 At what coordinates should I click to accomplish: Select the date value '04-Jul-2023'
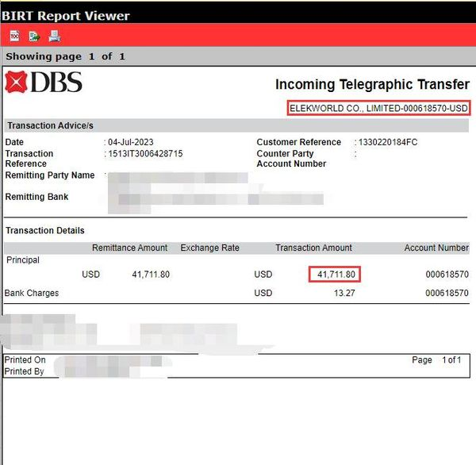(131, 142)
